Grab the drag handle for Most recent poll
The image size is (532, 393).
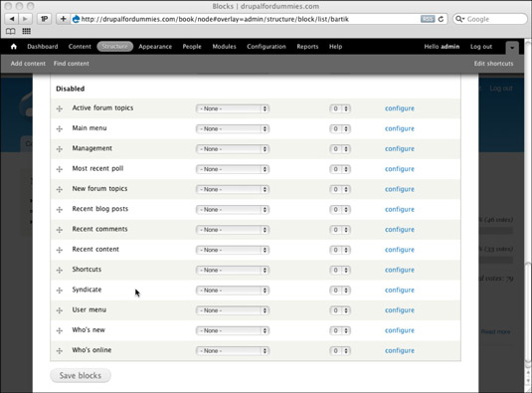tap(60, 169)
